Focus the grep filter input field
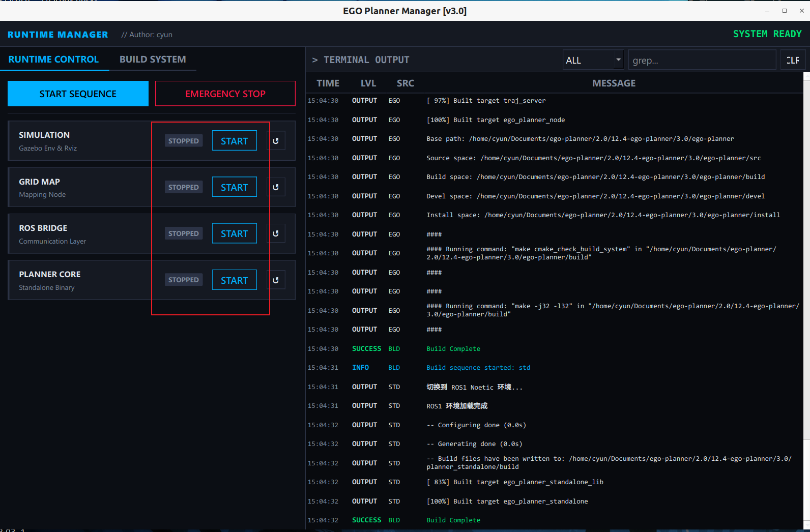 pos(702,60)
